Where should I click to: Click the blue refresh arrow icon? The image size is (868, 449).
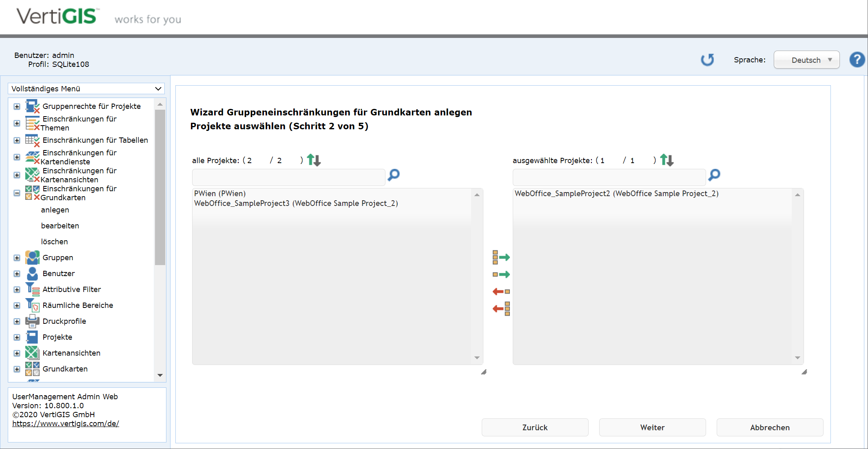click(708, 60)
